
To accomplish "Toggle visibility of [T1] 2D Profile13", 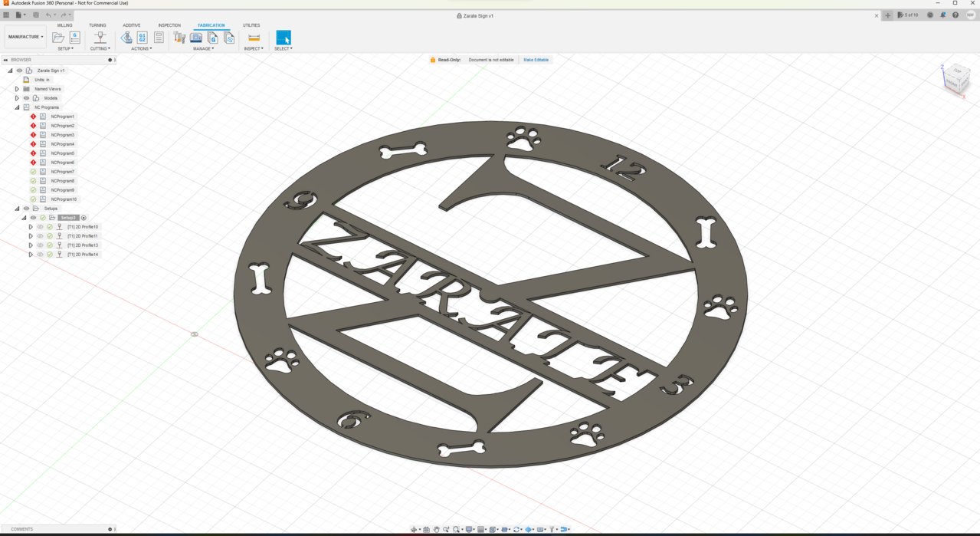I will point(40,245).
